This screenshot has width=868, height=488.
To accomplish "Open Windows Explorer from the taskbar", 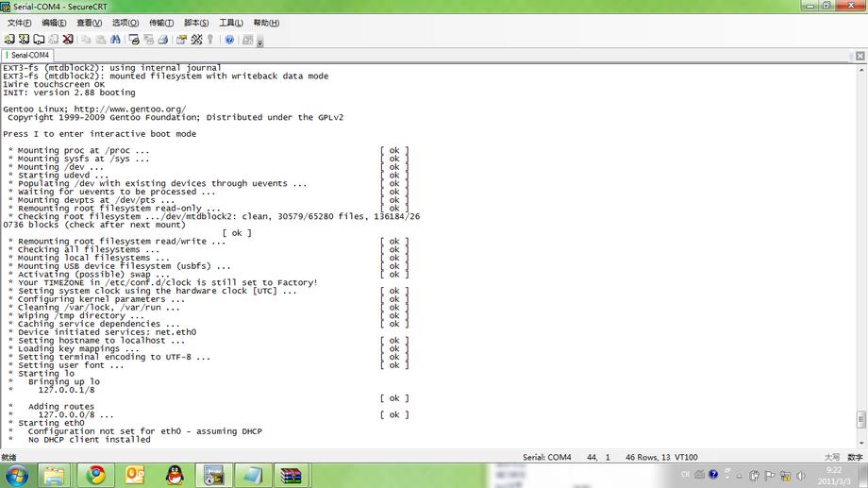I will (x=55, y=476).
